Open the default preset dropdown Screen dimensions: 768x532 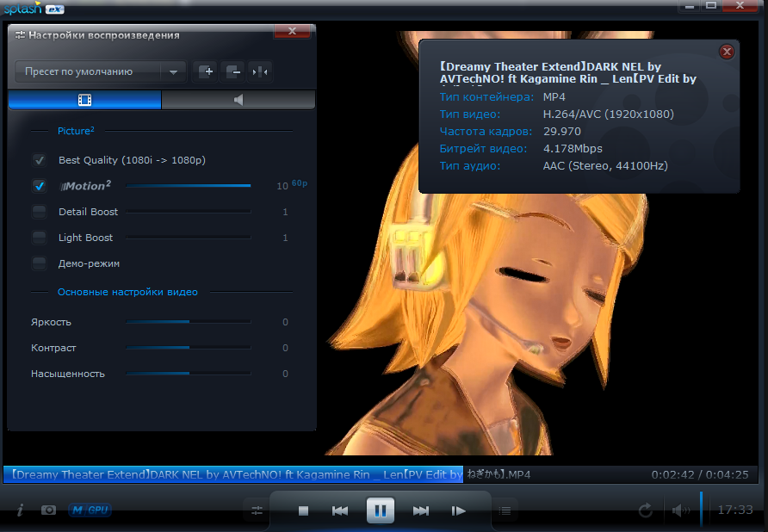tap(100, 71)
